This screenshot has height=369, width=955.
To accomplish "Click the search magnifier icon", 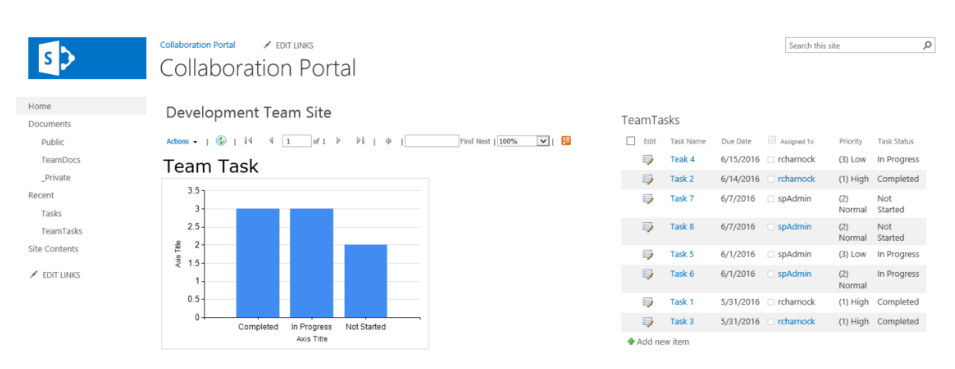I will tap(927, 45).
